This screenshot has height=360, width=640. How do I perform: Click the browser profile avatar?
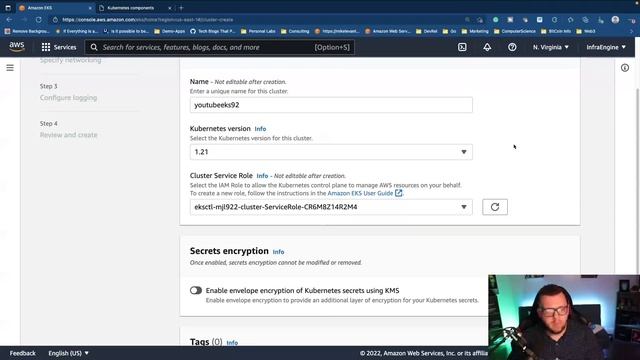(616, 20)
